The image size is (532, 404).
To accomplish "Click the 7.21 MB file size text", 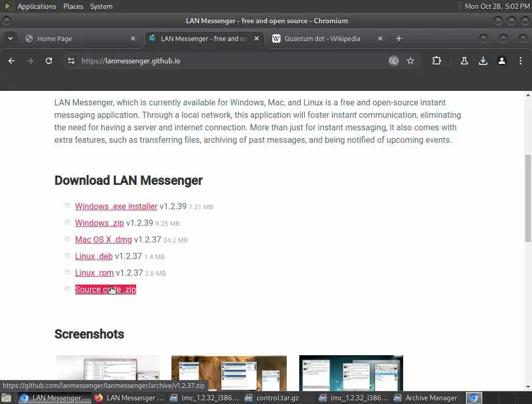I will (x=201, y=207).
